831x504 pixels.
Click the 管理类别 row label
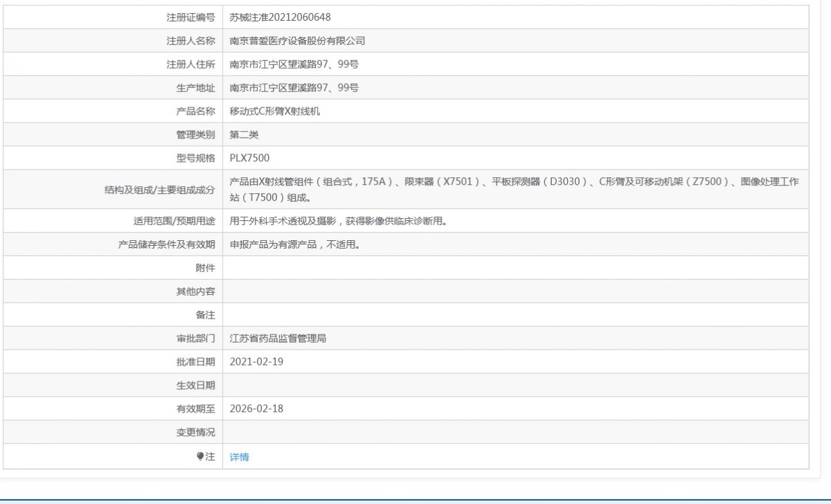tap(196, 135)
